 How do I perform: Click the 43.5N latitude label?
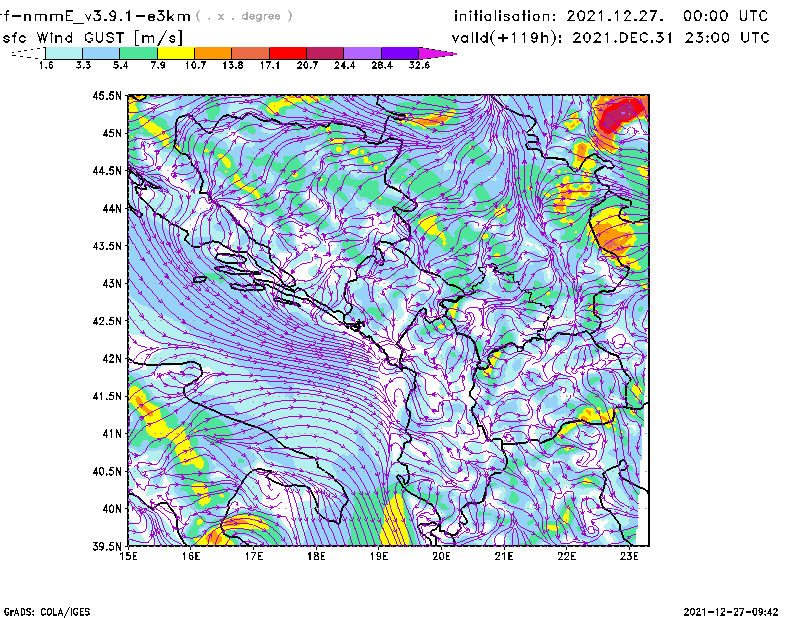pyautogui.click(x=107, y=246)
